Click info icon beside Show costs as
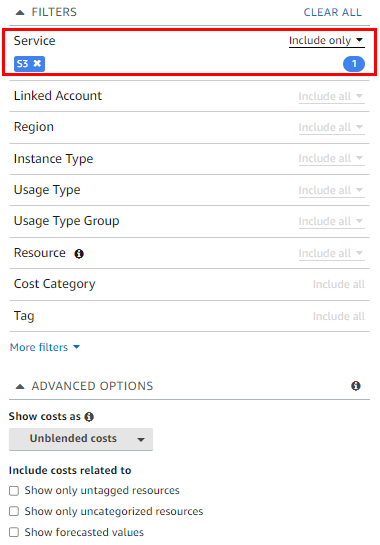This screenshot has height=545, width=380. coord(89,416)
